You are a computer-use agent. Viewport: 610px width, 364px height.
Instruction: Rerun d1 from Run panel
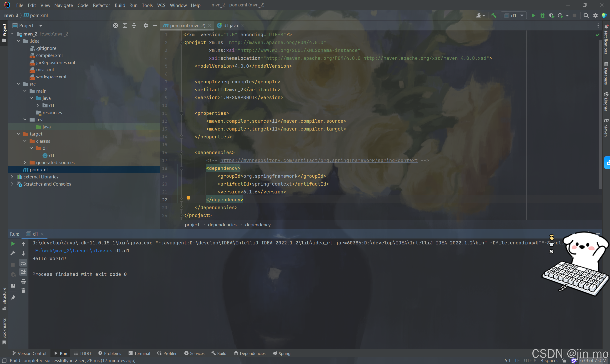pos(13,244)
